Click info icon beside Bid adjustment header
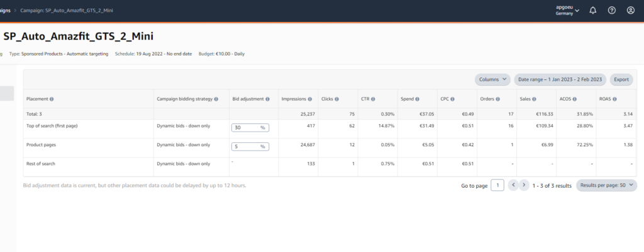Image resolution: width=644 pixels, height=252 pixels. [267, 100]
